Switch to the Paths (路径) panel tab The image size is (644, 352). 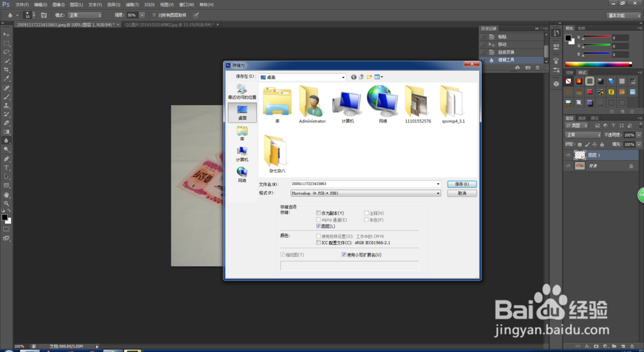tap(594, 118)
